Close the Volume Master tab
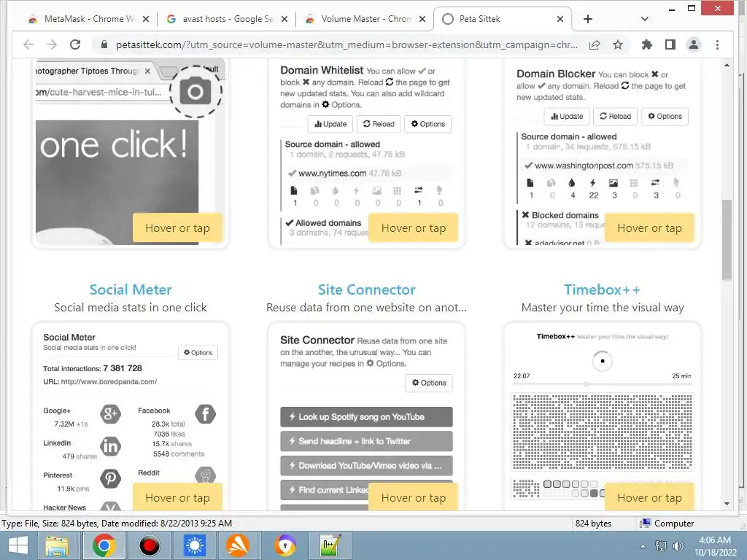 [422, 19]
